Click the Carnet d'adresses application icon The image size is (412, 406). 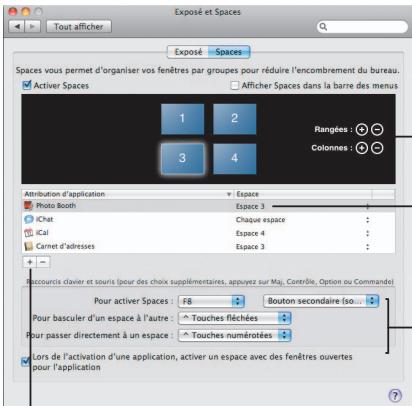pos(29,246)
